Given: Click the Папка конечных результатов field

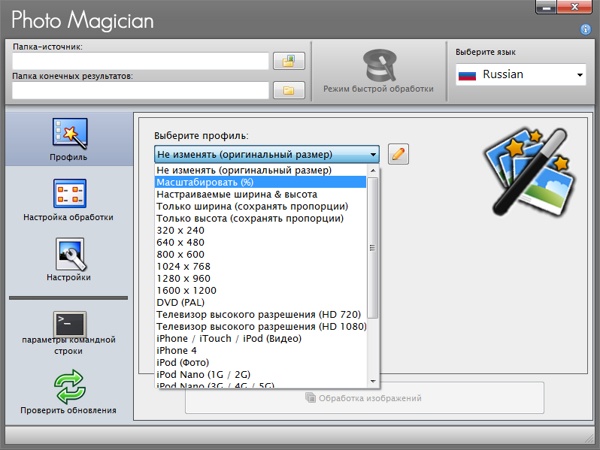Looking at the screenshot, I should coord(140,90).
